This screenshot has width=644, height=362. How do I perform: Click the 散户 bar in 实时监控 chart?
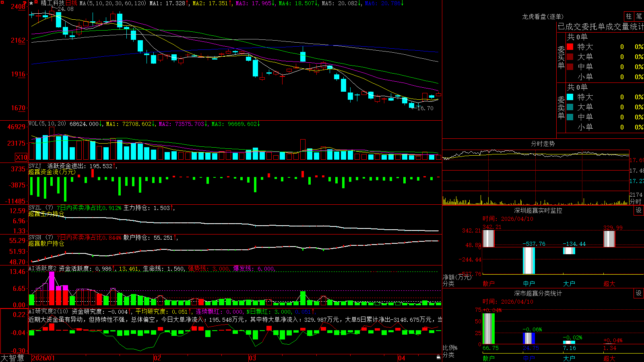pyautogui.click(x=488, y=239)
